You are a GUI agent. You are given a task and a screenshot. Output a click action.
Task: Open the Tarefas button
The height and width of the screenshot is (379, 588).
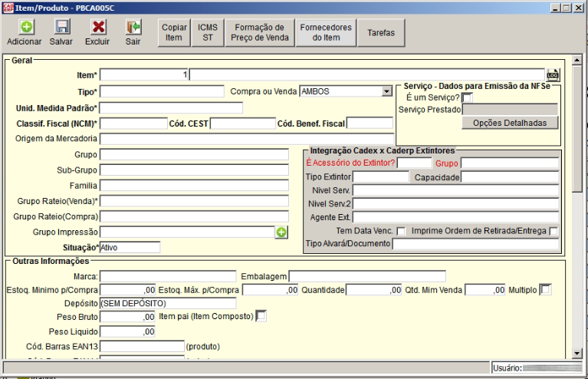tap(381, 33)
